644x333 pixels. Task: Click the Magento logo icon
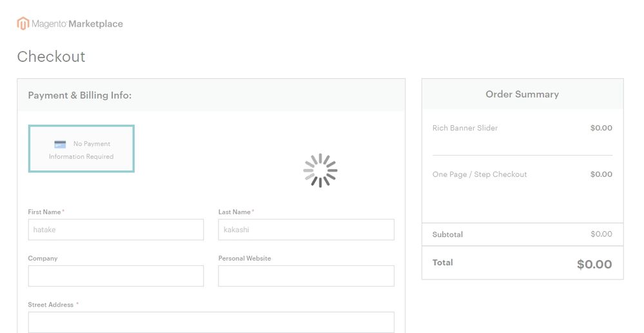23,23
